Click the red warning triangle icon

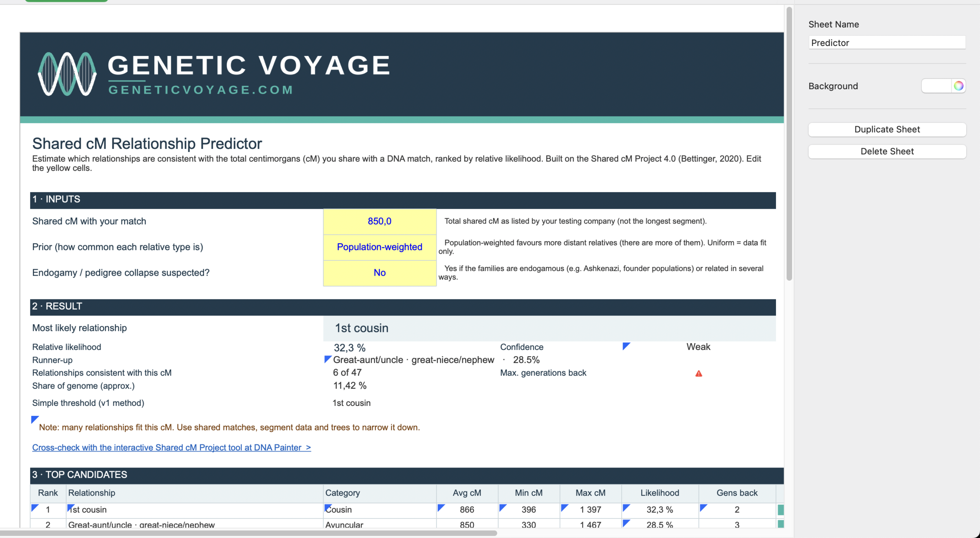[699, 373]
